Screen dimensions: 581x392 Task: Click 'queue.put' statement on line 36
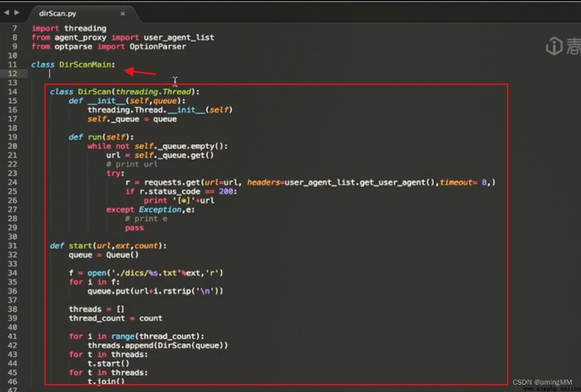click(155, 291)
